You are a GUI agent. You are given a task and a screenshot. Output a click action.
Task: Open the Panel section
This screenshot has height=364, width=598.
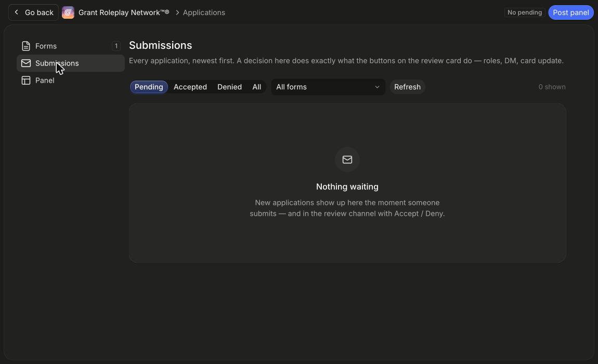coord(71,81)
